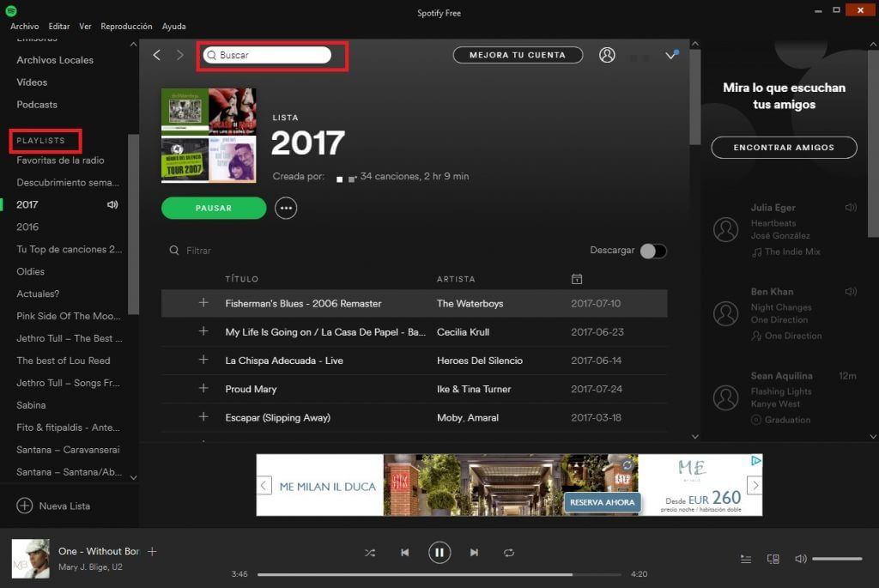Open the play queue icon
Viewport: 879px width, 588px height.
click(x=746, y=559)
